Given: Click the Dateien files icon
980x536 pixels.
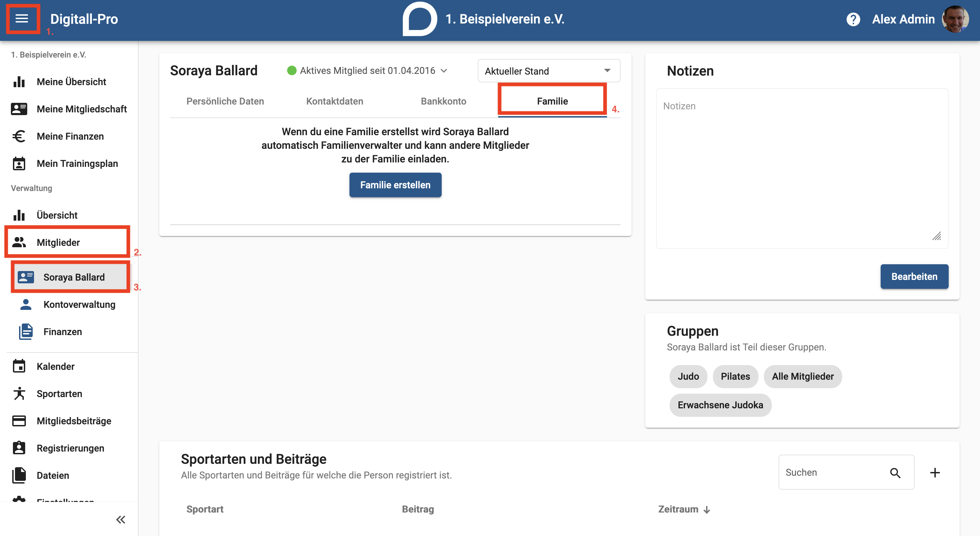Looking at the screenshot, I should pyautogui.click(x=19, y=475).
